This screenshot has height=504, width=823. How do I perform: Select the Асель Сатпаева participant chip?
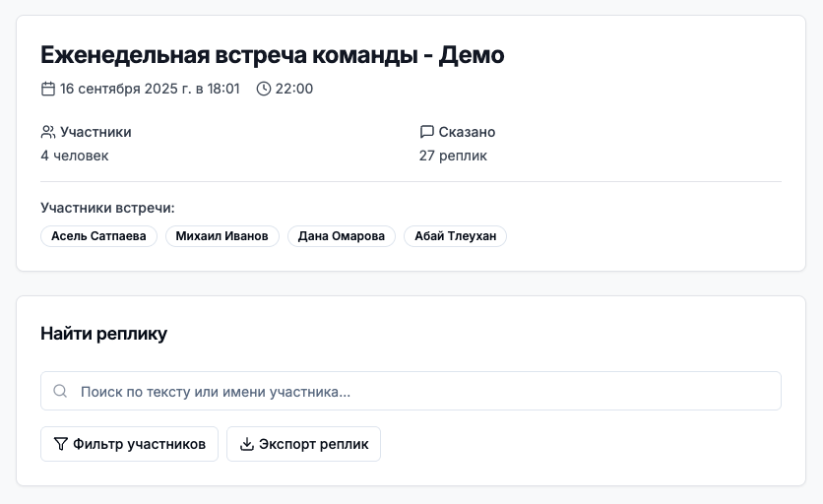98,236
